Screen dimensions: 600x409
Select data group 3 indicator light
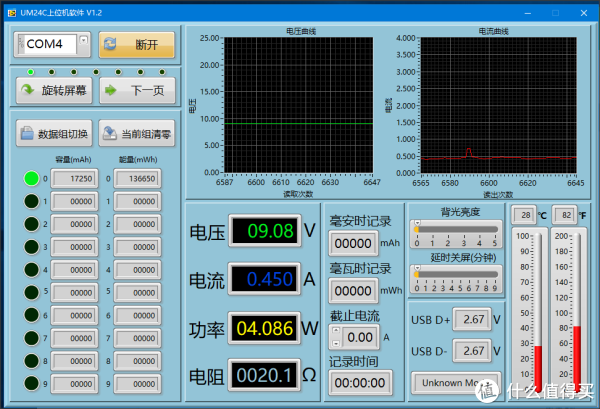[x=31, y=247]
